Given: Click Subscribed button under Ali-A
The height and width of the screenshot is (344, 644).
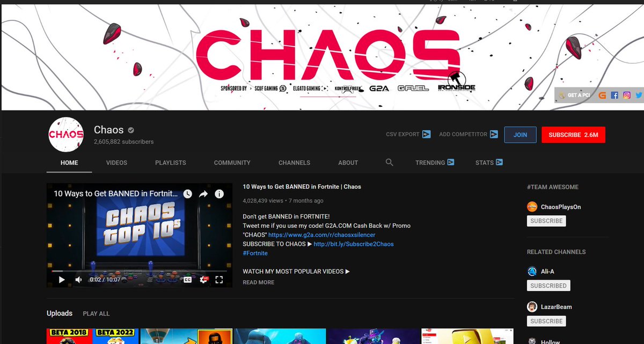Looking at the screenshot, I should [548, 286].
